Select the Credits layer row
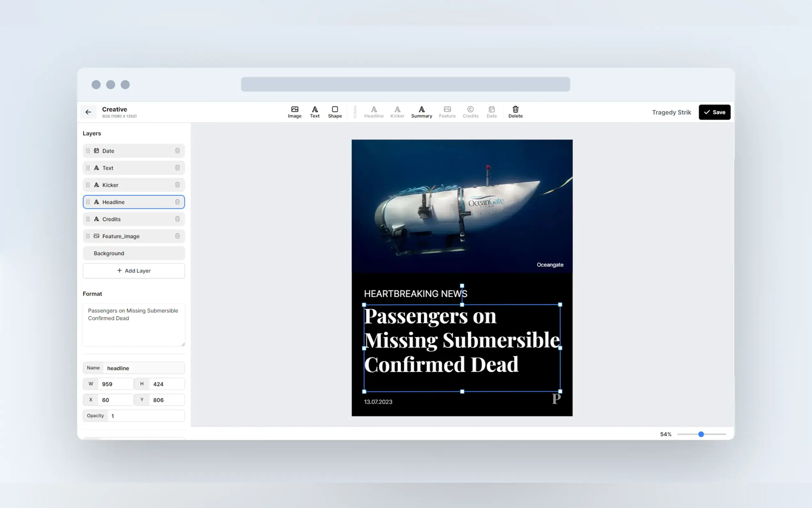The height and width of the screenshot is (508, 812). click(x=134, y=219)
